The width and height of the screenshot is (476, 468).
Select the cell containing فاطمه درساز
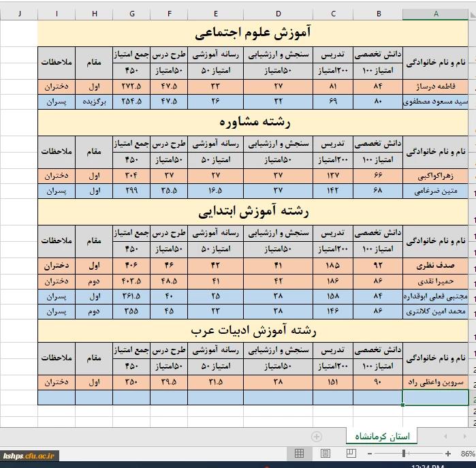click(x=436, y=87)
